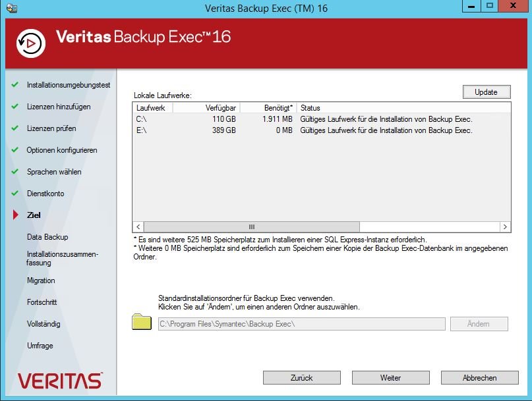The width and height of the screenshot is (532, 401).
Task: Open the Lizenzen prüfen step
Action: point(51,128)
